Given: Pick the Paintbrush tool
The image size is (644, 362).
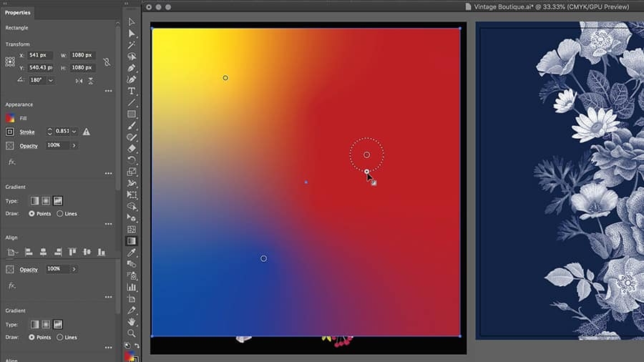Looking at the screenshot, I should click(132, 126).
